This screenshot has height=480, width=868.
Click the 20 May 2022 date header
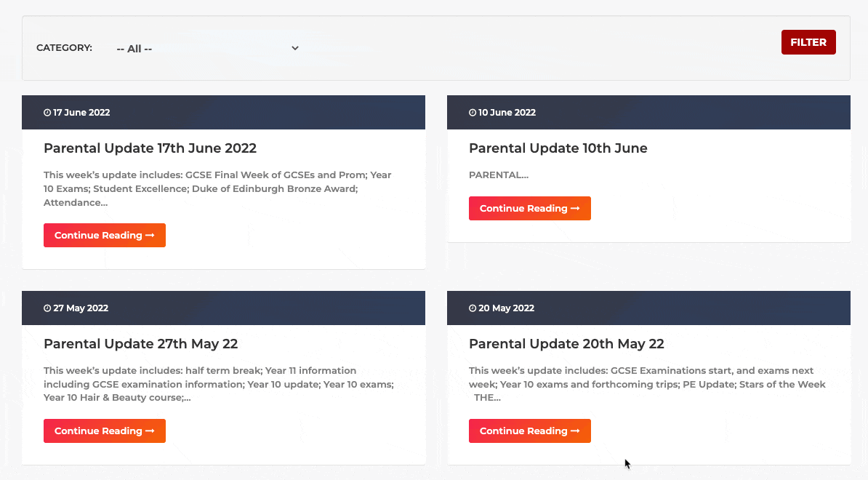(648, 308)
